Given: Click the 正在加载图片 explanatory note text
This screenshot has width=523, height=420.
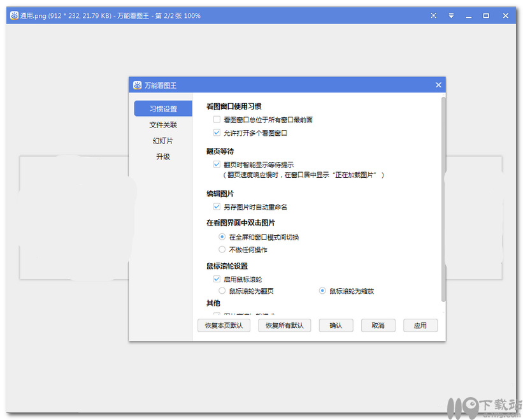Looking at the screenshot, I should click(x=303, y=175).
